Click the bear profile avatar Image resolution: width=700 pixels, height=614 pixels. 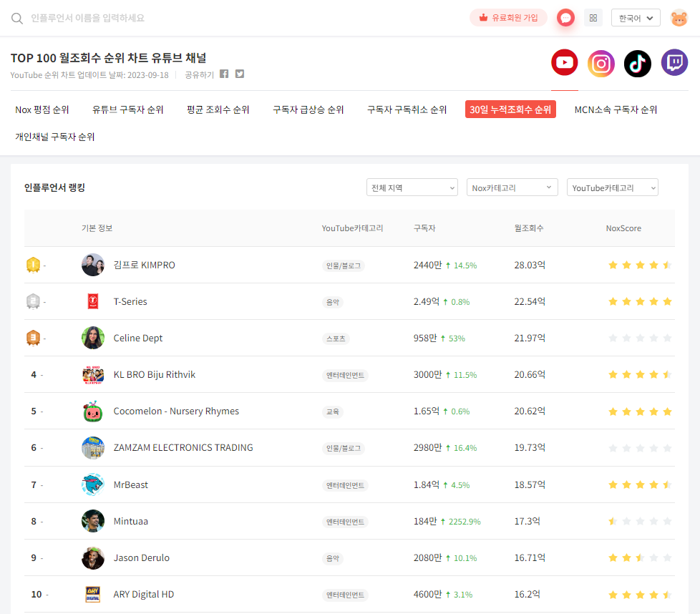pyautogui.click(x=679, y=18)
